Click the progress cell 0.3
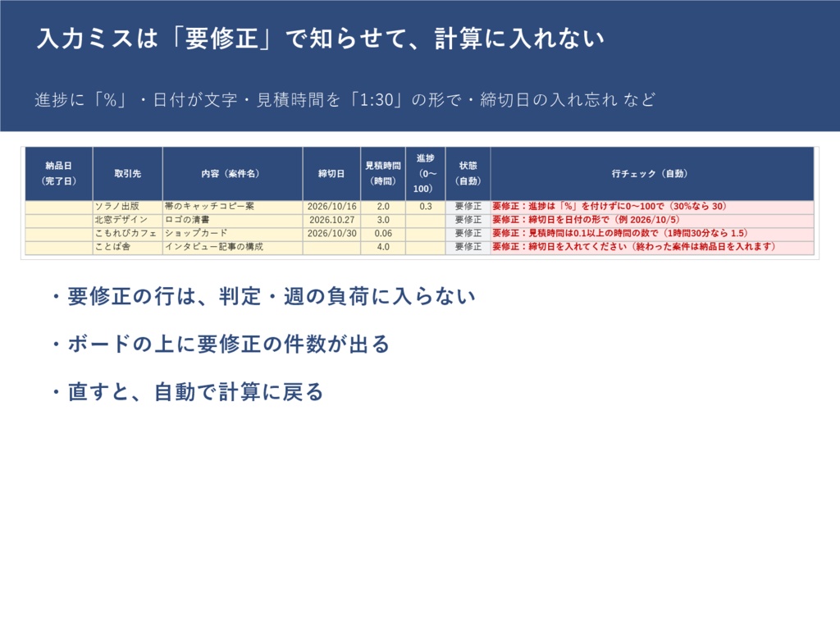840x630 pixels. tap(426, 207)
